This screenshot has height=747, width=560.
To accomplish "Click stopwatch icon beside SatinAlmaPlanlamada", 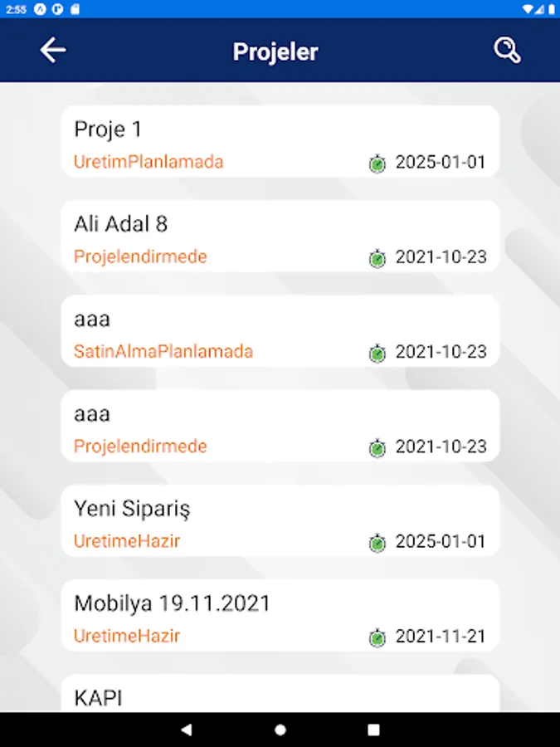I will click(x=377, y=353).
